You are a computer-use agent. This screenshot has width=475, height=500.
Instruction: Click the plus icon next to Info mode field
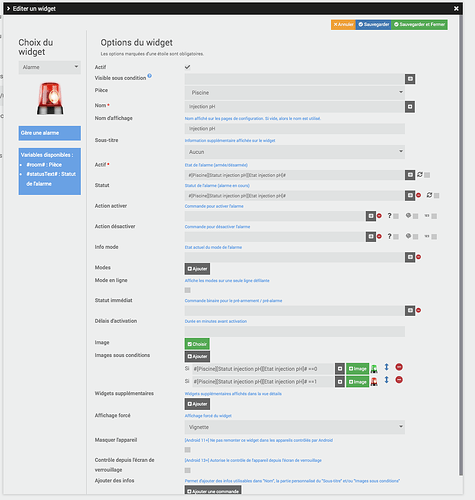[410, 257]
